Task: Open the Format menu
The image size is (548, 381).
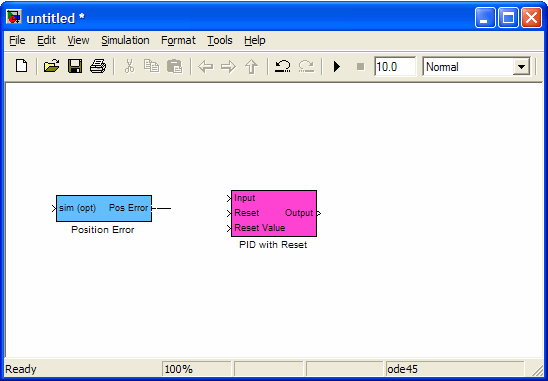Action: pyautogui.click(x=178, y=40)
